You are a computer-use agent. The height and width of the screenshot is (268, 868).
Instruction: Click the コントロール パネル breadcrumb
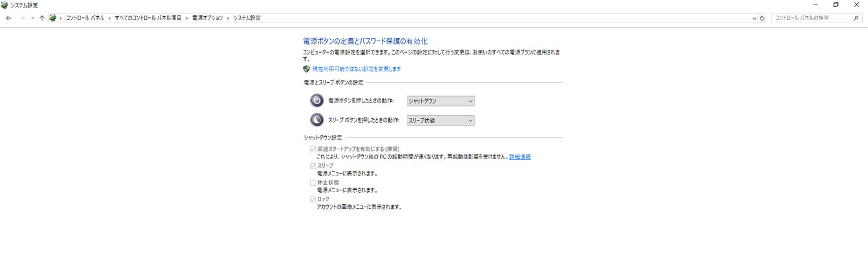(x=85, y=18)
